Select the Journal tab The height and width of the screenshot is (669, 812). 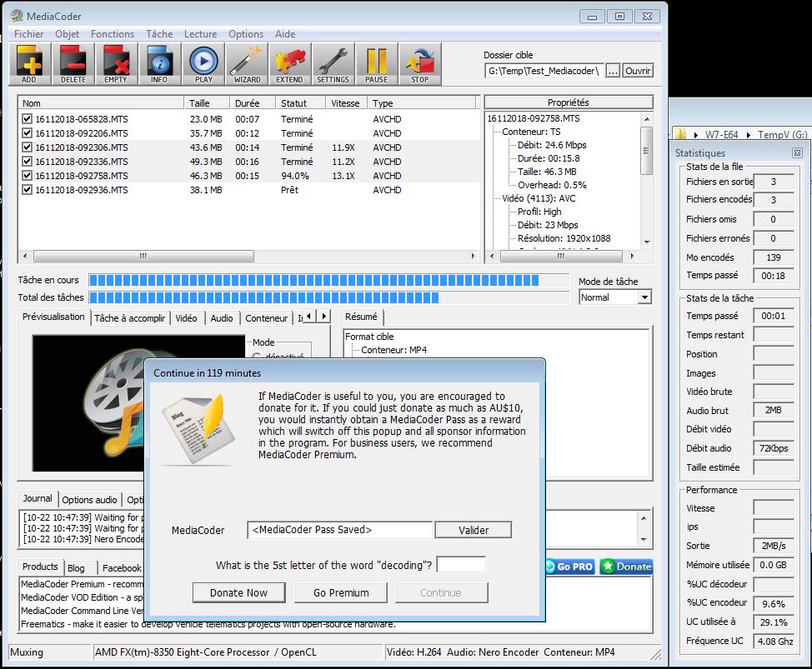(x=38, y=498)
